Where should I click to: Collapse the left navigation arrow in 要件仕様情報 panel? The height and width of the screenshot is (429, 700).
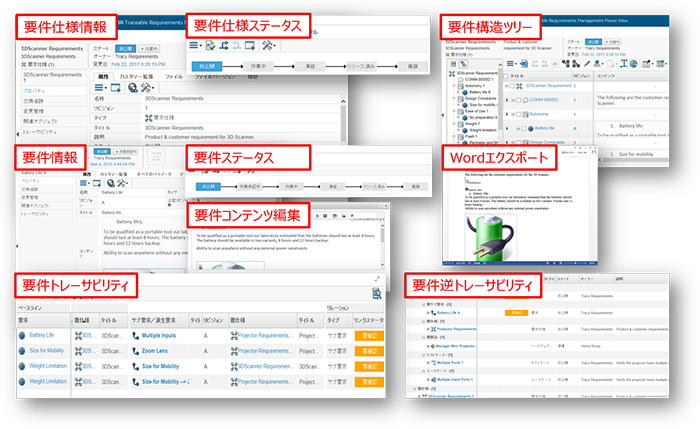click(x=18, y=133)
